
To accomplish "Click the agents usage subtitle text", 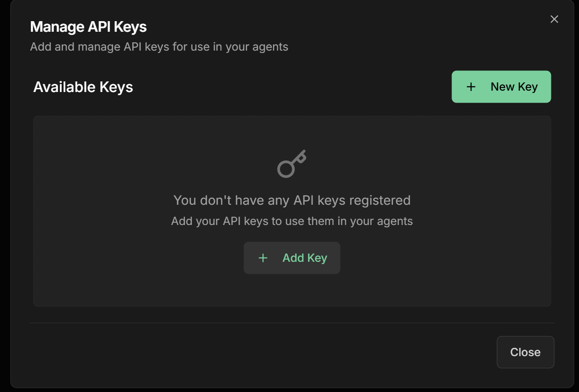I will 159,46.
